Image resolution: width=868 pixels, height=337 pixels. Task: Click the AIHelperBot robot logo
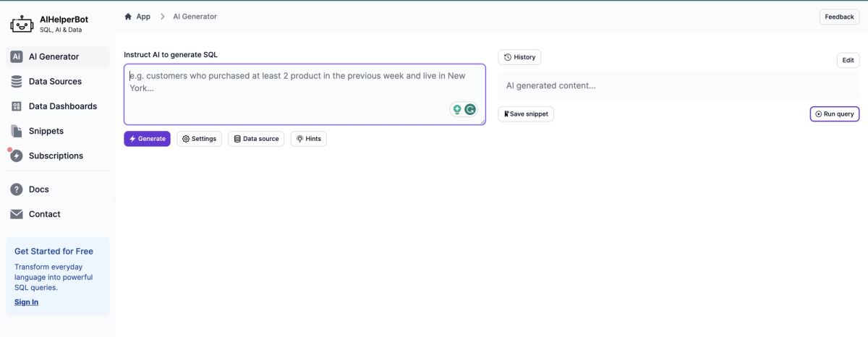coord(22,24)
